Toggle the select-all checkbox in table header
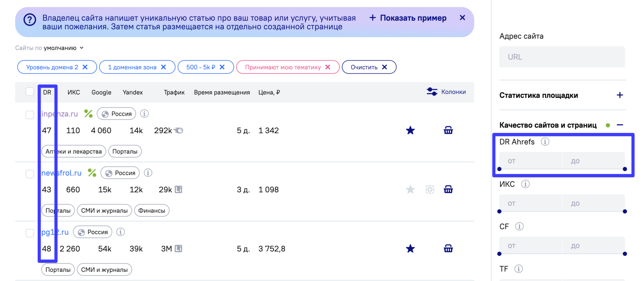Image resolution: width=644 pixels, height=281 pixels. point(30,92)
